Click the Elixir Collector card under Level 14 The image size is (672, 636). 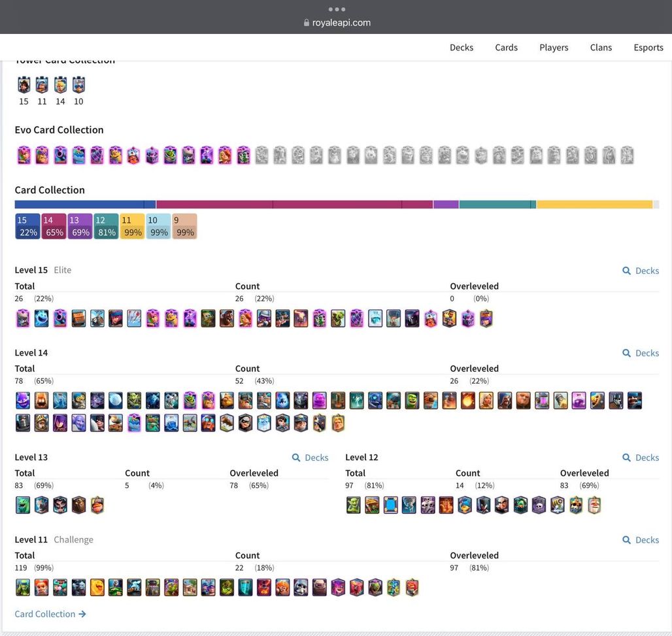click(542, 401)
